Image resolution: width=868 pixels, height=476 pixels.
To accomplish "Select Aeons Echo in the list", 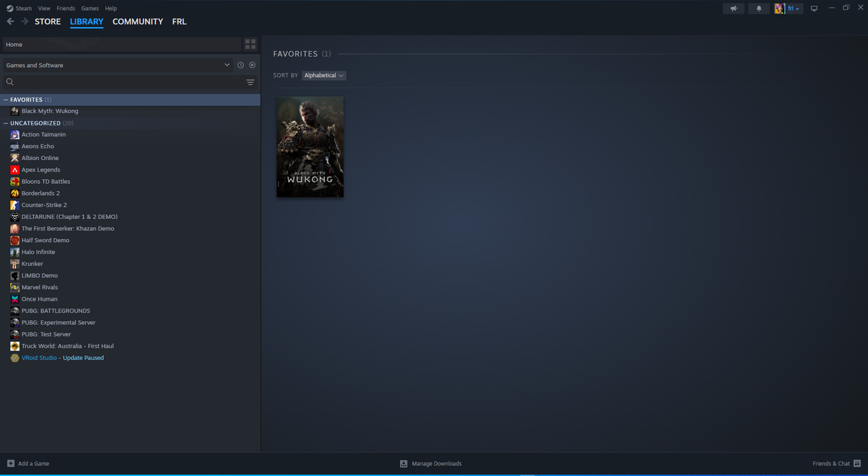I will pyautogui.click(x=37, y=146).
